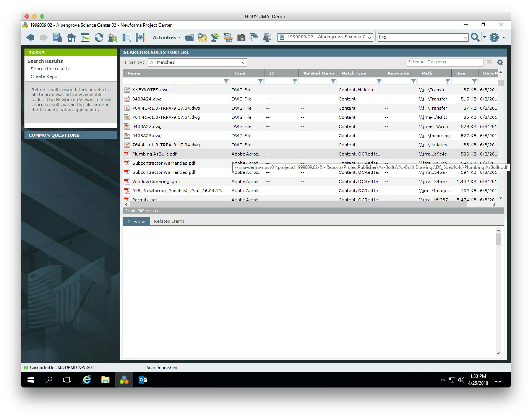Click the refresh arrows icon
Viewport: 532px width, 418px height.
point(99,37)
